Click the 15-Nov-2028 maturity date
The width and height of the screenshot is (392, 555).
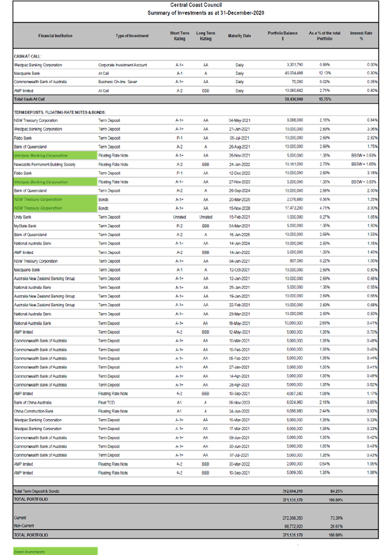point(239,208)
